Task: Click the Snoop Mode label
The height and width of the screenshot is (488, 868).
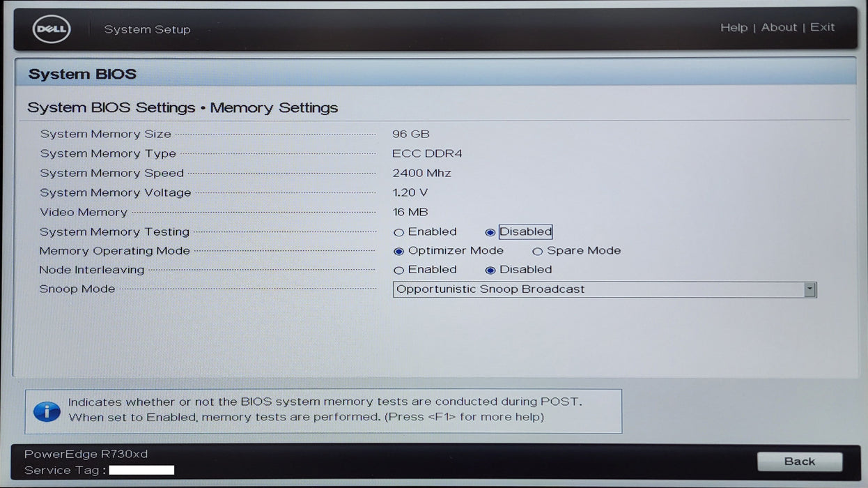Action: pyautogui.click(x=77, y=289)
